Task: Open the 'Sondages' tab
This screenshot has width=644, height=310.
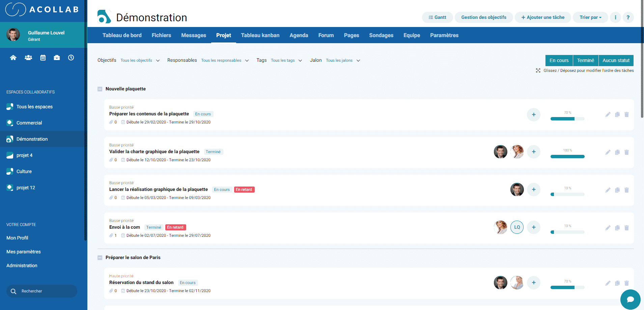Action: point(381,35)
